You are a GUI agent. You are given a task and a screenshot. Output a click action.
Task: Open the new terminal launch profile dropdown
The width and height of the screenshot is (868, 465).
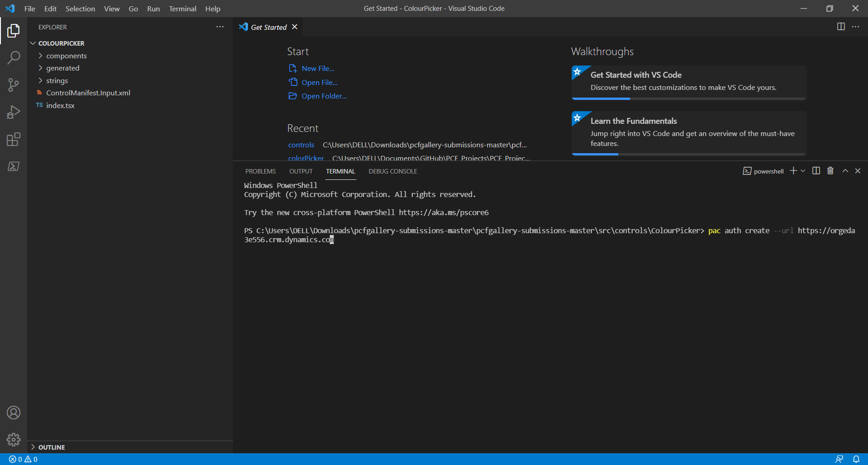point(803,171)
